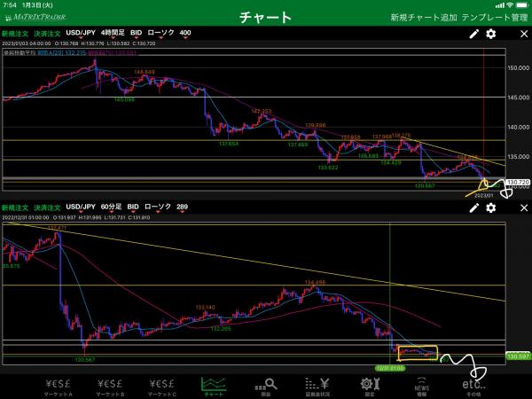Tap the 133.622 low label on upper chart
532x399 pixels.
coord(328,168)
